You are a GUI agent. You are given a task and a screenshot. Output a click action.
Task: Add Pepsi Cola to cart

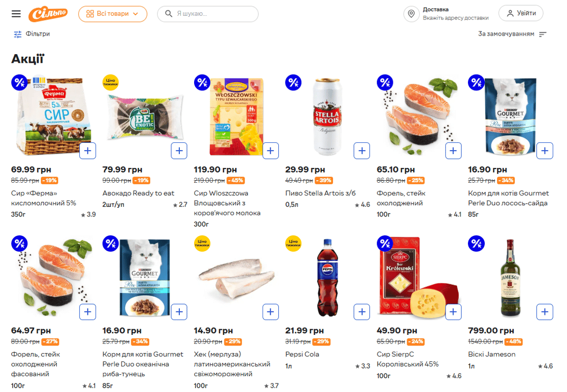coord(362,311)
